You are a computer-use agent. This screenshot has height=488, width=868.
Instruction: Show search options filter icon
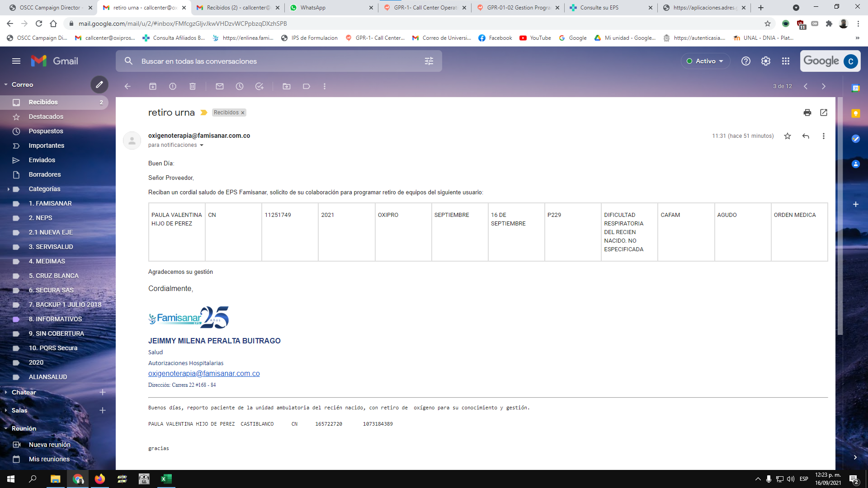(429, 61)
